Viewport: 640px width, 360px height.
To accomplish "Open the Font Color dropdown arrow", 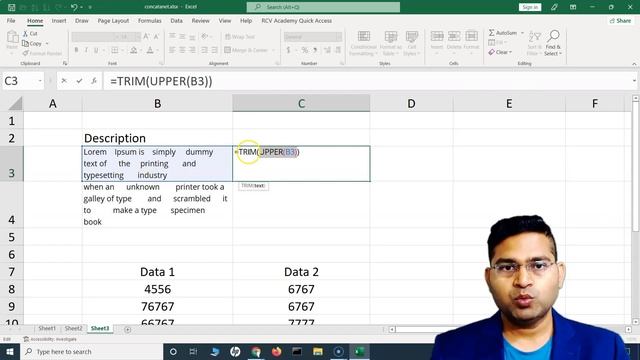I will [x=157, y=50].
